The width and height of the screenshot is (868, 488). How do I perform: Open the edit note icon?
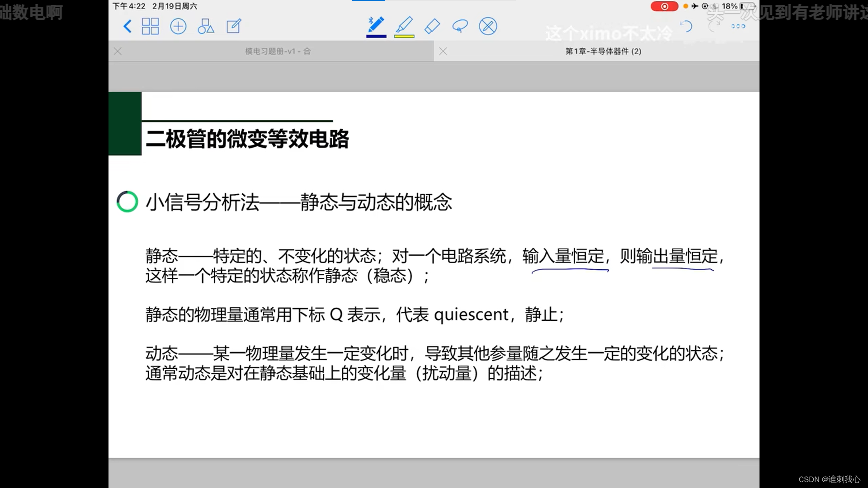coord(234,26)
